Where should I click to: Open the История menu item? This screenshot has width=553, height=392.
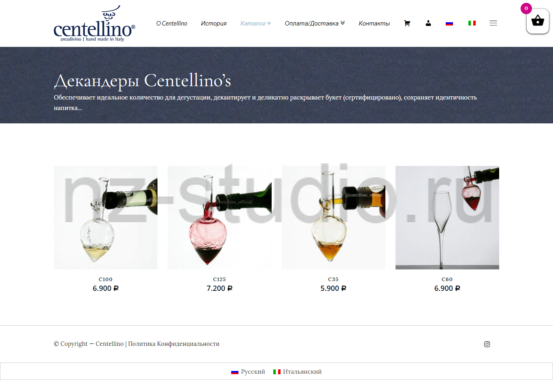(214, 23)
